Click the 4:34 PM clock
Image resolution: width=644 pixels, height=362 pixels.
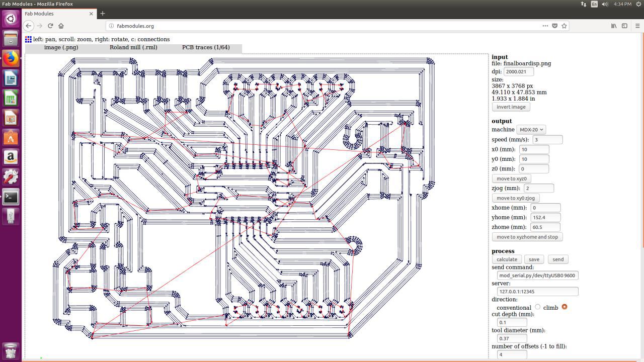coord(622,4)
